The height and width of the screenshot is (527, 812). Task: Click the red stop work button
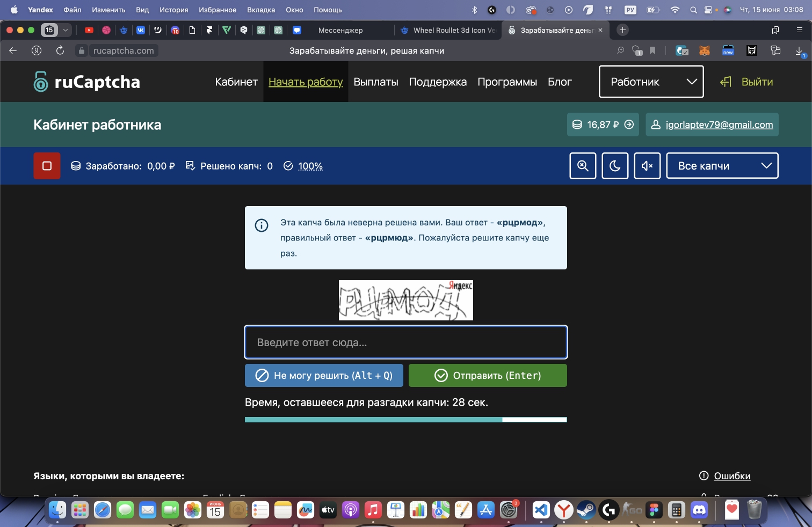(47, 166)
